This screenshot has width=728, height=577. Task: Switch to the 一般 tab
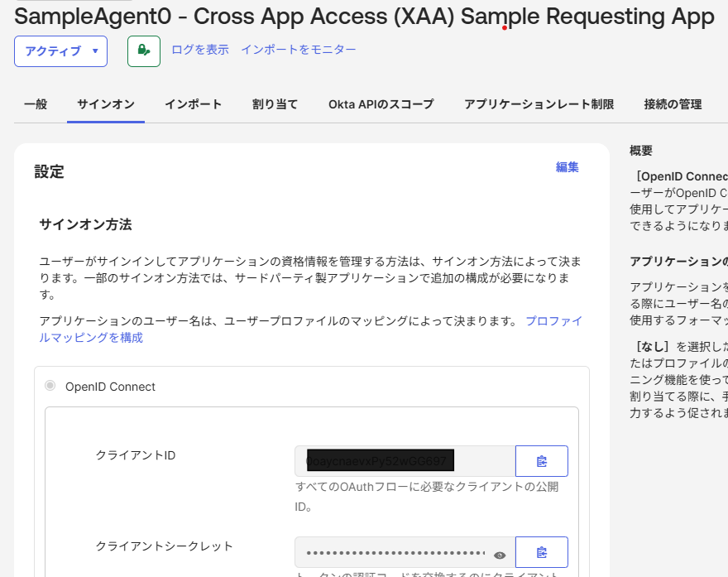click(x=36, y=104)
